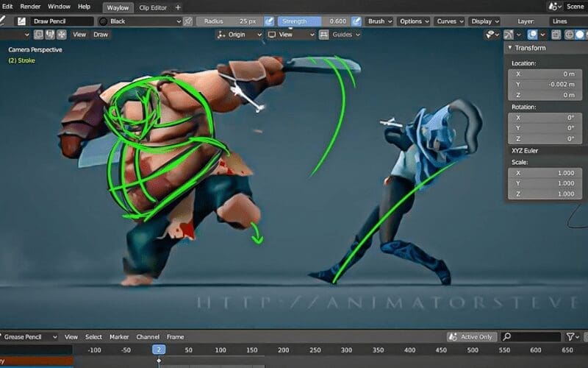
Task: Open the Window menu
Action: pos(59,7)
